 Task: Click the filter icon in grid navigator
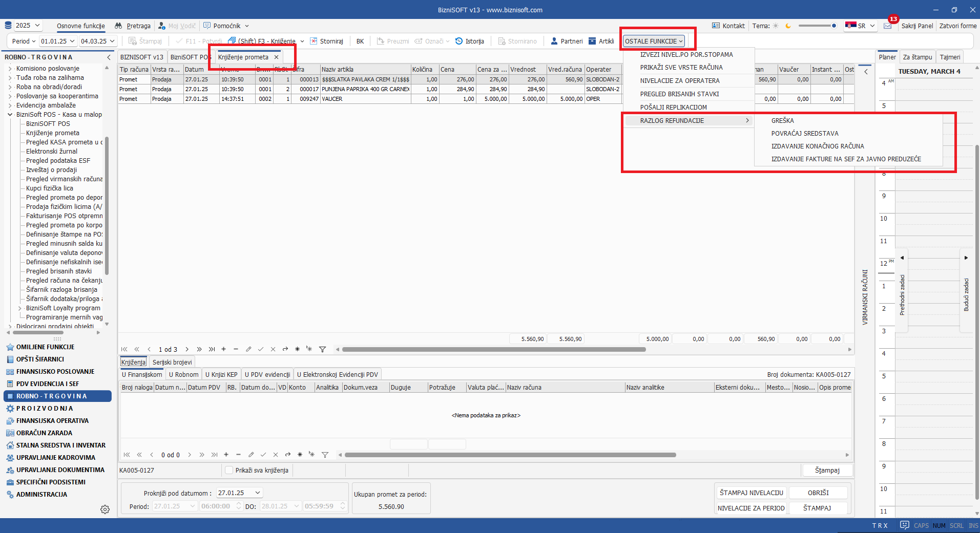[x=322, y=350]
